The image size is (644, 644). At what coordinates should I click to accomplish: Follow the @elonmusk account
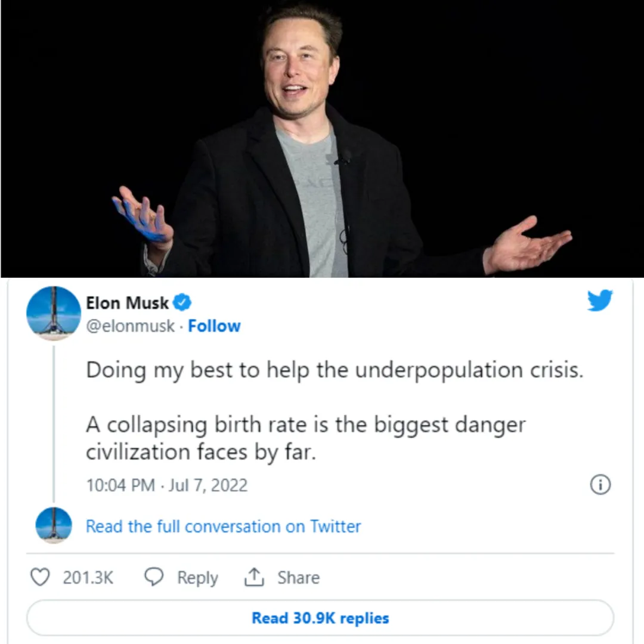pyautogui.click(x=214, y=326)
